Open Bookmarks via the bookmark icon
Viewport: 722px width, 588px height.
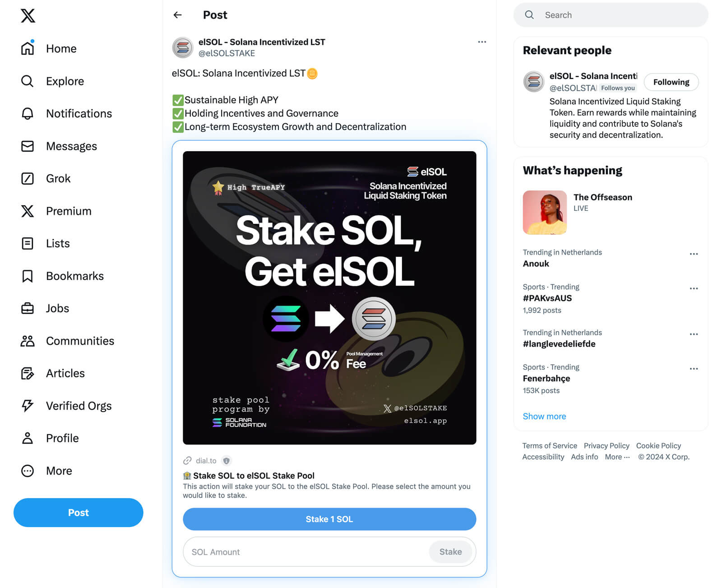[x=28, y=276]
